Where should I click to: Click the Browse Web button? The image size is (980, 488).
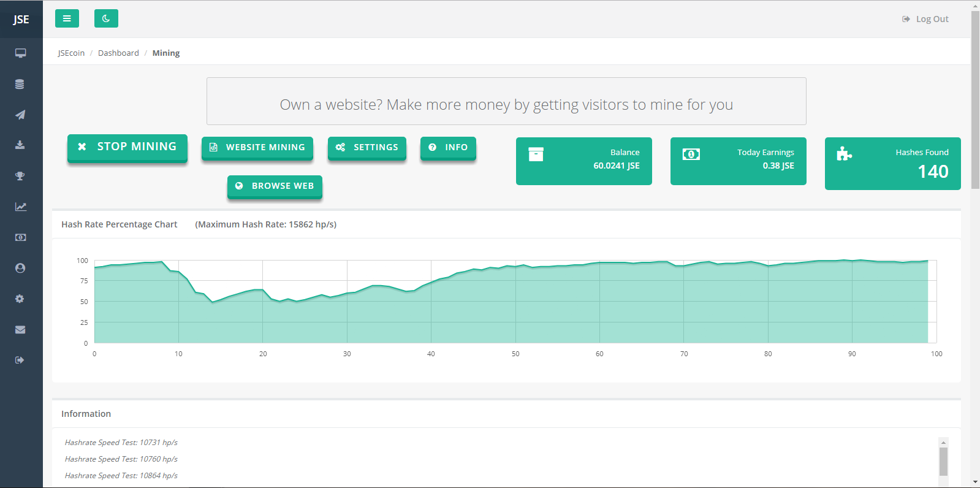click(x=275, y=186)
